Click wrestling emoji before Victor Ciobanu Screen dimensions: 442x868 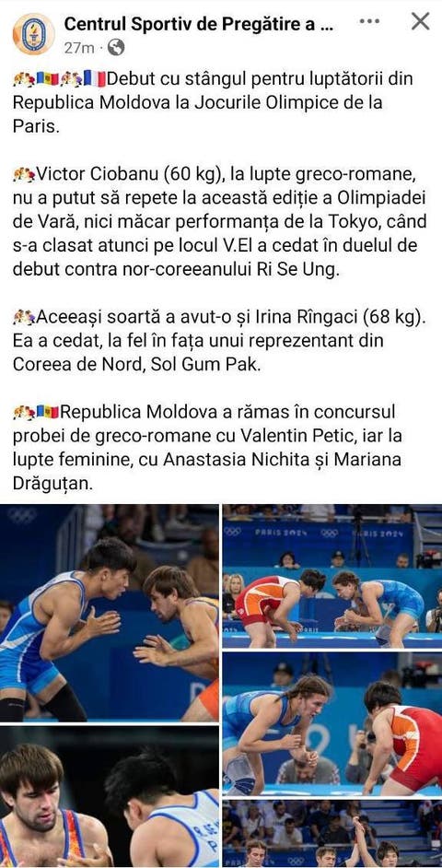[x=24, y=174]
